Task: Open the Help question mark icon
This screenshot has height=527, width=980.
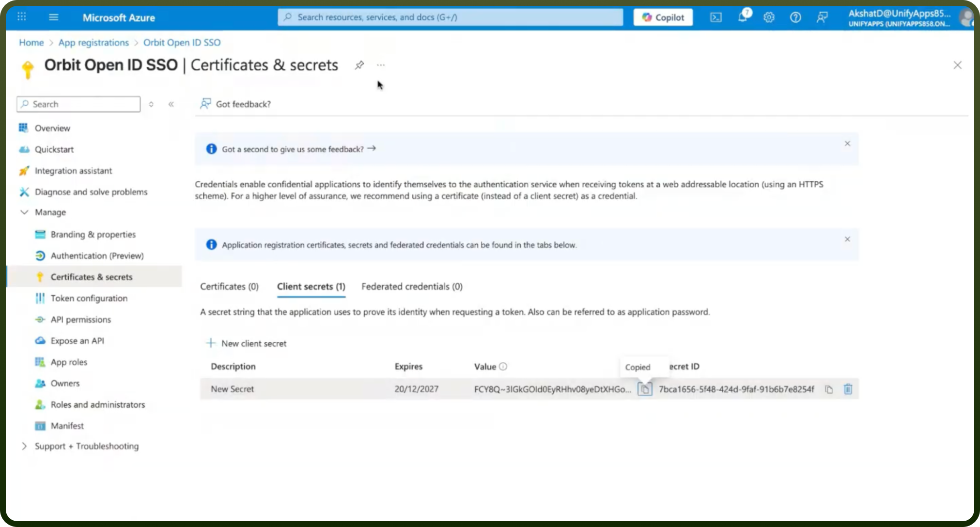Action: pyautogui.click(x=795, y=17)
